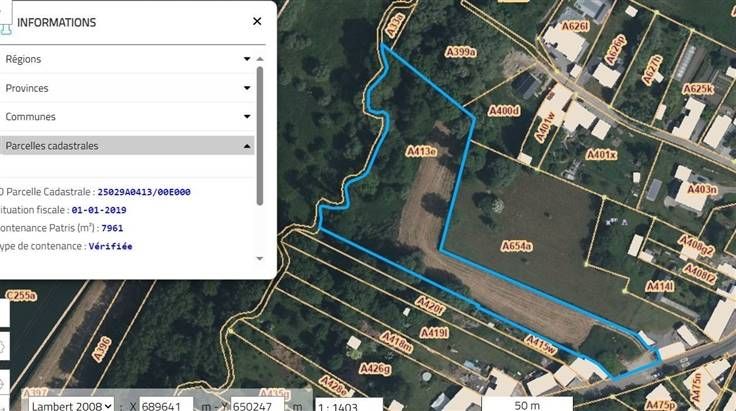Screen dimensions: 736x411
Task: Open the Lambert 2008 projection dropdown
Action: click(x=72, y=405)
